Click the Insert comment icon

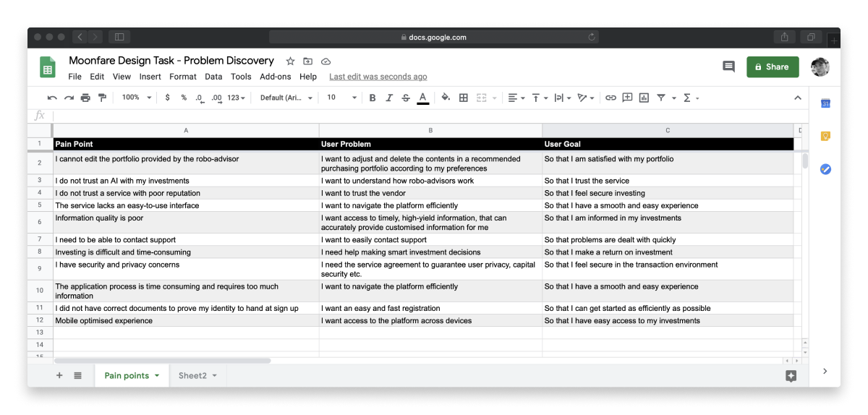pyautogui.click(x=627, y=98)
